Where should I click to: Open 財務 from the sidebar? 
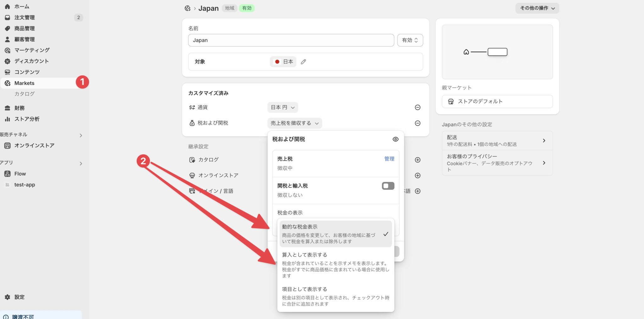pos(20,108)
